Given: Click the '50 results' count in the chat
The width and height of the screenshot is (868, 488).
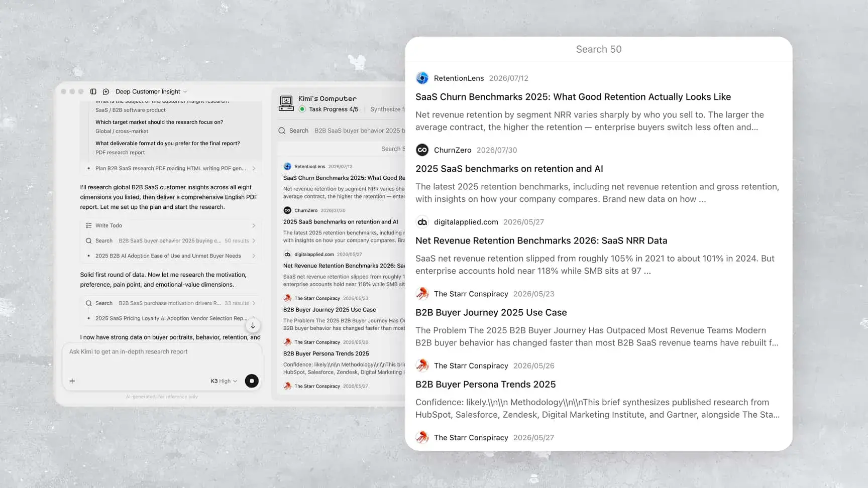Looking at the screenshot, I should click(237, 241).
